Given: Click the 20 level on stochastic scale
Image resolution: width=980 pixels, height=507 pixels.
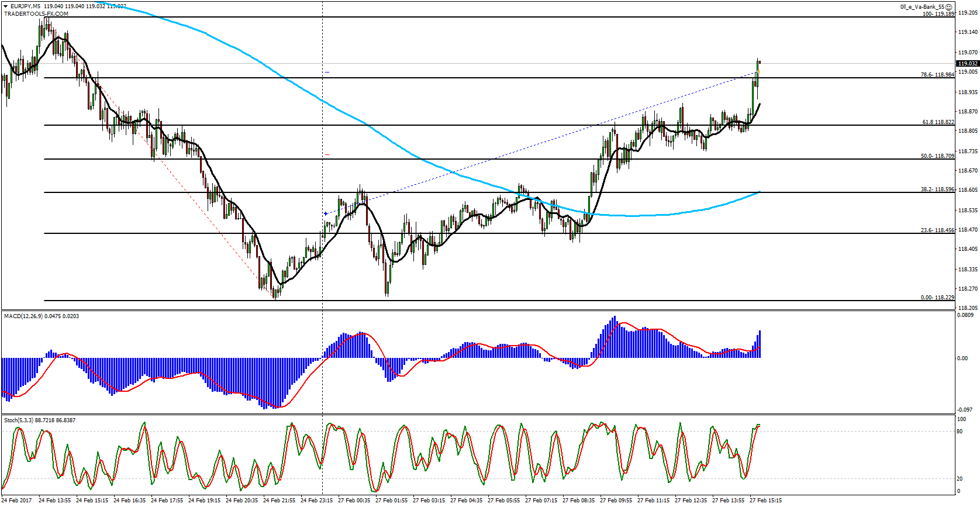Looking at the screenshot, I should [x=960, y=478].
